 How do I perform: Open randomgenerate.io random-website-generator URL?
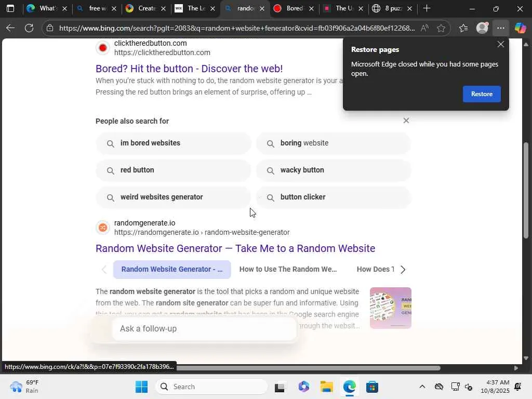coord(202,232)
